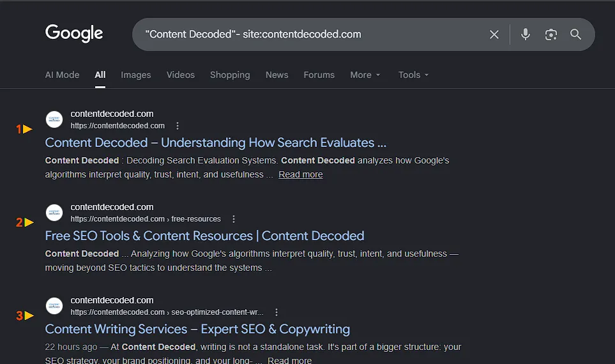615x364 pixels.
Task: Expand the More dropdown
Action: pos(365,75)
